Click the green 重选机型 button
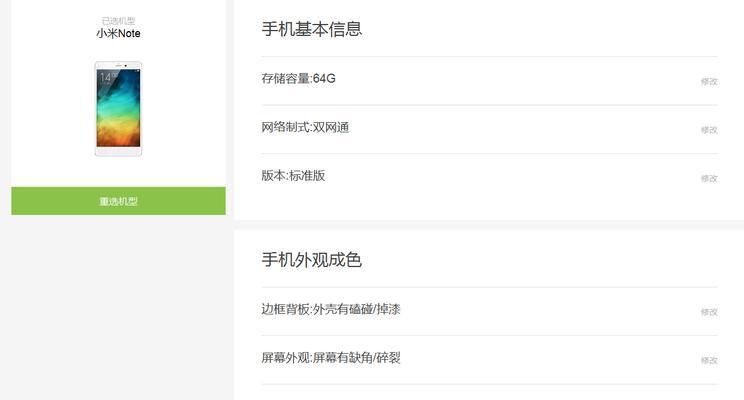The height and width of the screenshot is (400, 744). pos(118,201)
